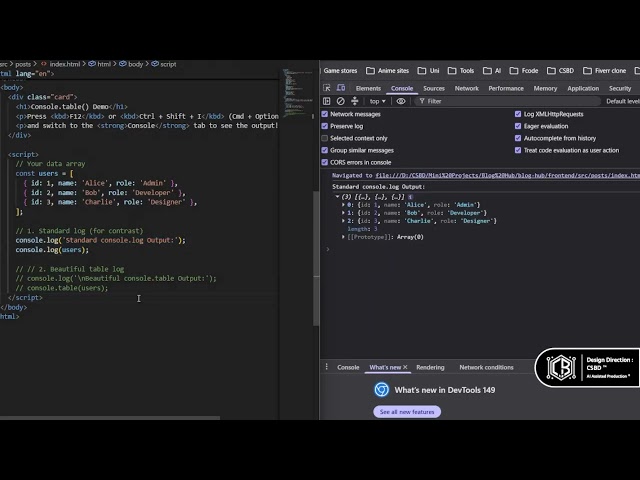Viewport: 640px width, 480px height.
Task: Click the editor horizontal scrollbar
Action: click(x=110, y=418)
